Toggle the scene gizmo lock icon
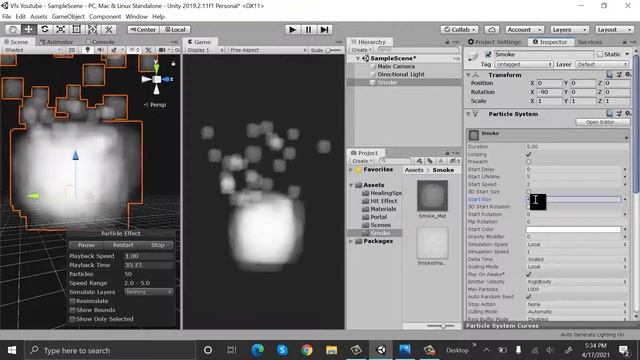Viewport: 640px width, 360px height. (173, 63)
